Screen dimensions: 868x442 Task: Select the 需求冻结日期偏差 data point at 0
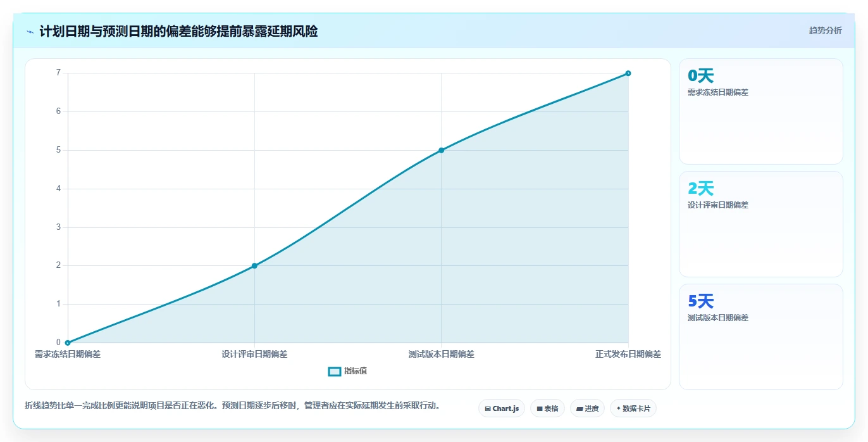pyautogui.click(x=68, y=343)
